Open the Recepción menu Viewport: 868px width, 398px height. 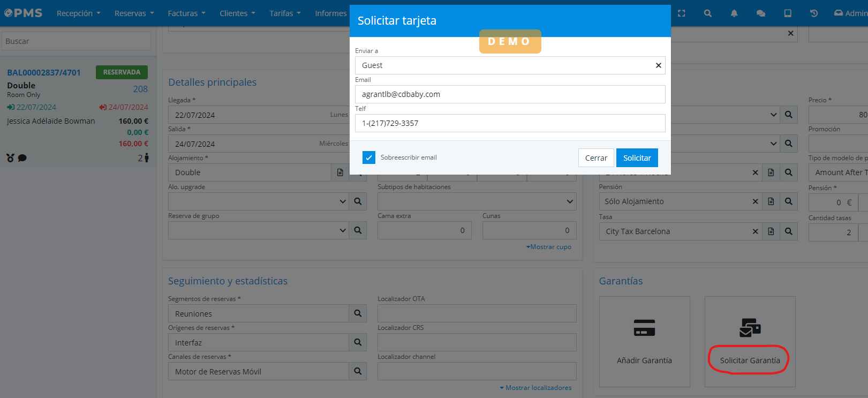[x=78, y=13]
